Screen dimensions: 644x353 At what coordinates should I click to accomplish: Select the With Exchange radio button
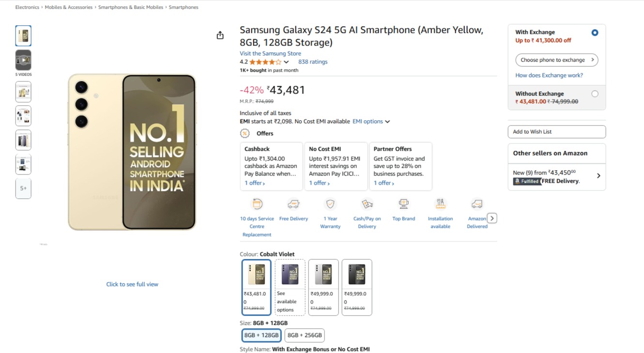tap(595, 32)
